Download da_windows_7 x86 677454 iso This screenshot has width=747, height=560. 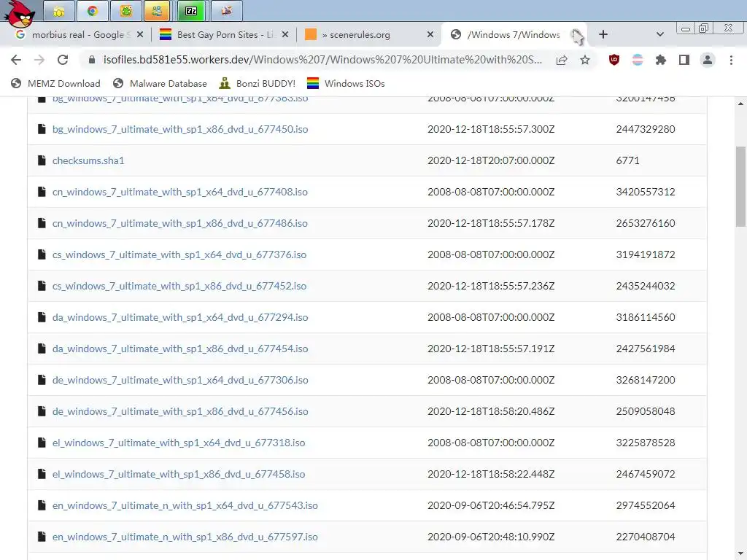coord(180,349)
